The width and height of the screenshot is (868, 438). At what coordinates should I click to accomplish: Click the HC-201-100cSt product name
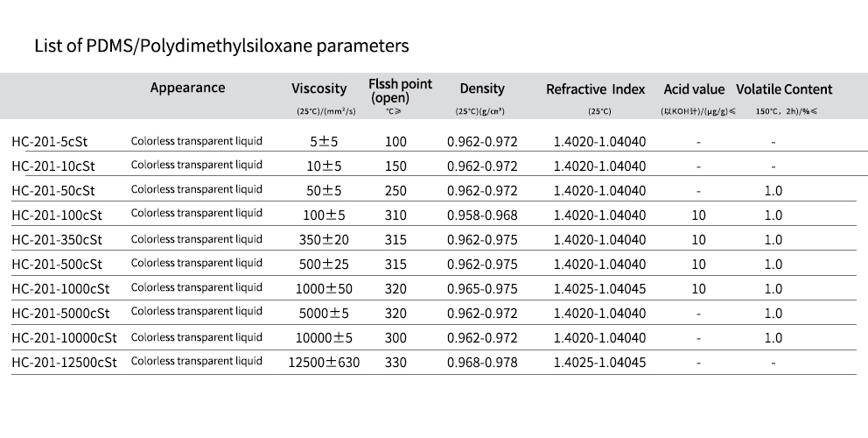click(x=57, y=215)
